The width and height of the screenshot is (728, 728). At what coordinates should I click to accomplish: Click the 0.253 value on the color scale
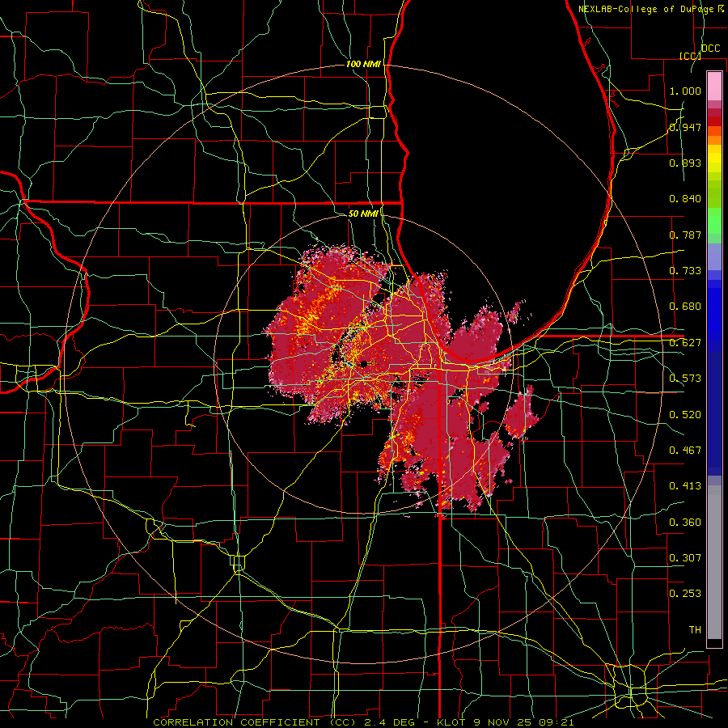coord(685,594)
